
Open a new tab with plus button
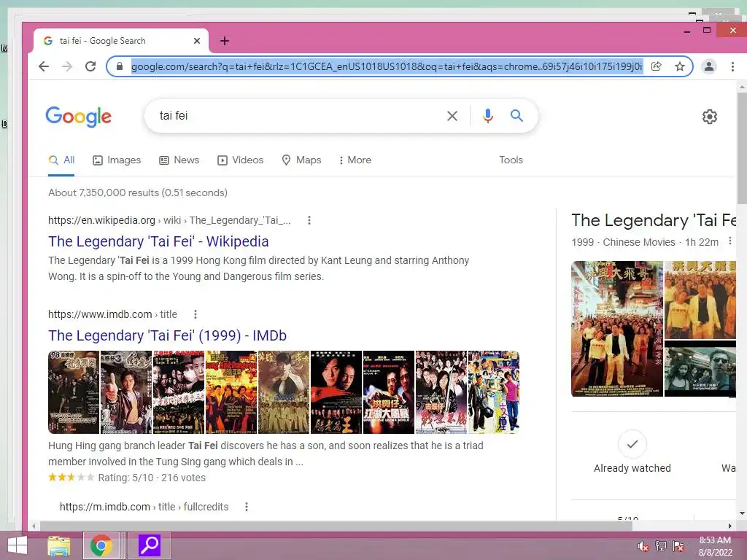pyautogui.click(x=225, y=41)
